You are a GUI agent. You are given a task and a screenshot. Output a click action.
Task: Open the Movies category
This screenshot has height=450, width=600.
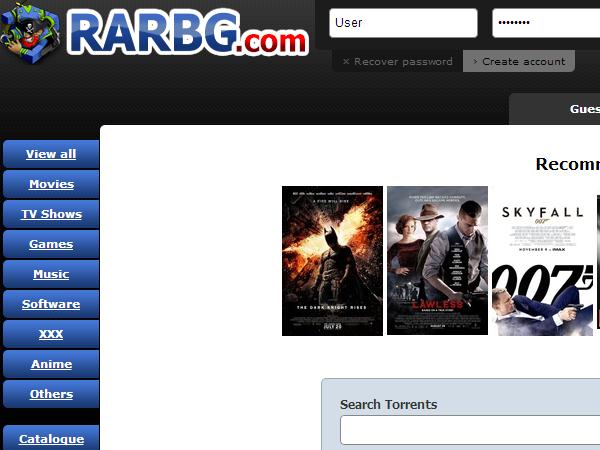tap(51, 184)
